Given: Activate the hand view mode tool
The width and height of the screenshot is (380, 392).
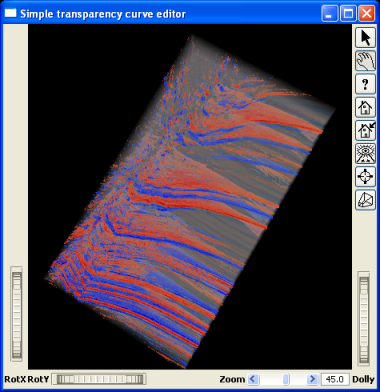Looking at the screenshot, I should coord(366,61).
